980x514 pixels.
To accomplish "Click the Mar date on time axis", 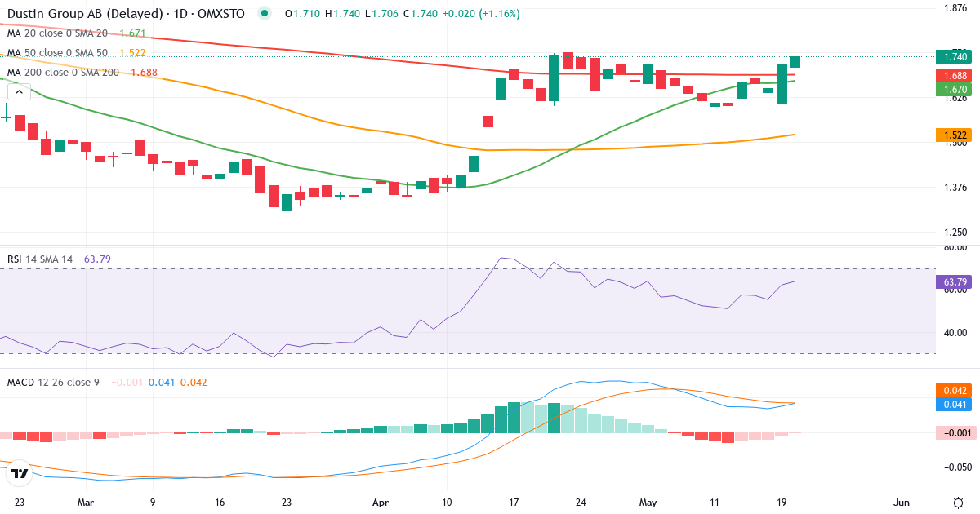I will [x=86, y=502].
